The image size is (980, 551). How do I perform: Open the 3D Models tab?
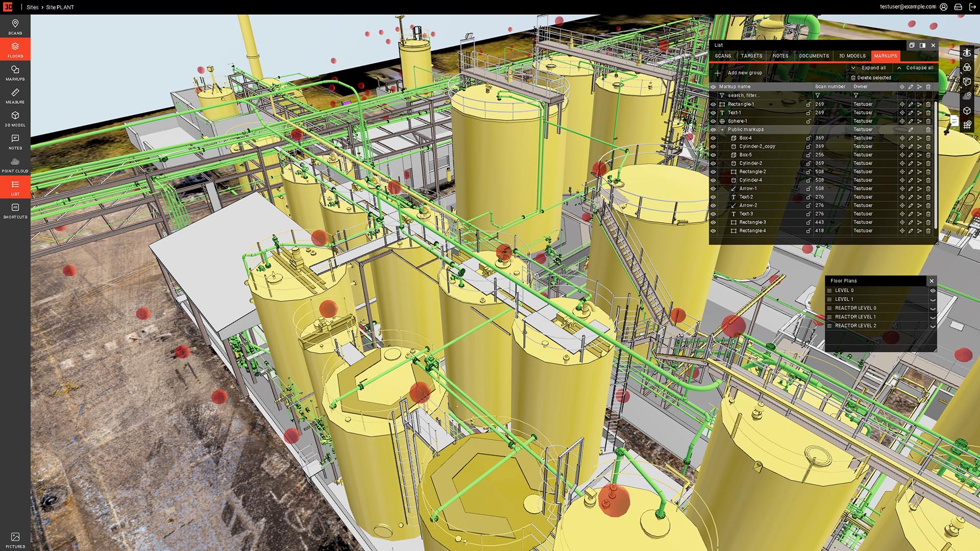[x=852, y=56]
